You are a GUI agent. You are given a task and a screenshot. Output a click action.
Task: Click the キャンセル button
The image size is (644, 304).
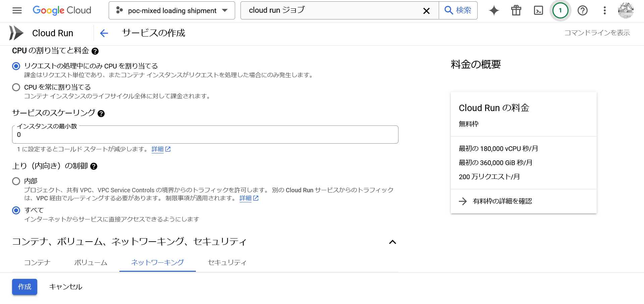(66, 287)
